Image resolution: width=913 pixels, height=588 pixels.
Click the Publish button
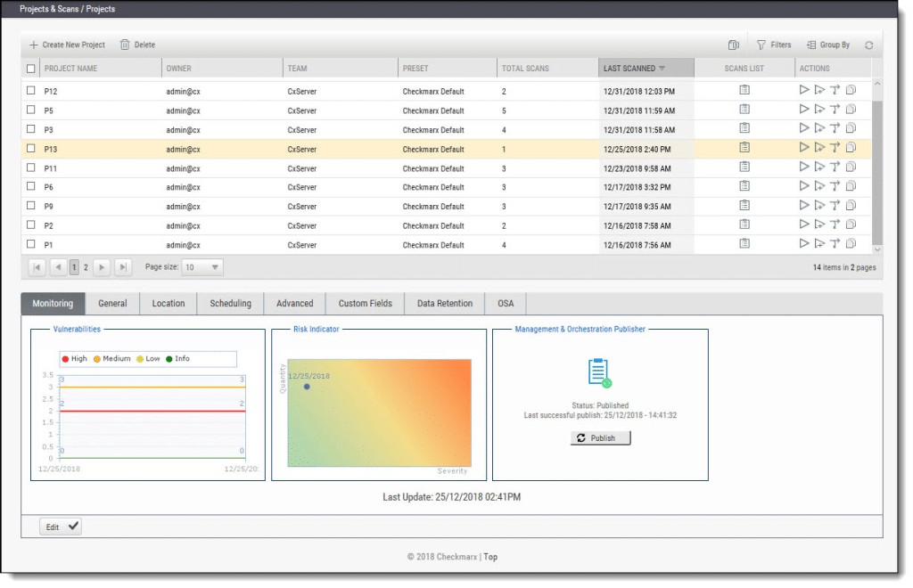click(600, 437)
